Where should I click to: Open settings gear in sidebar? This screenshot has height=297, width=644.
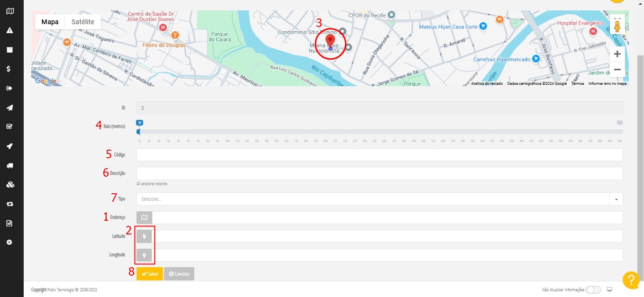[x=9, y=242]
